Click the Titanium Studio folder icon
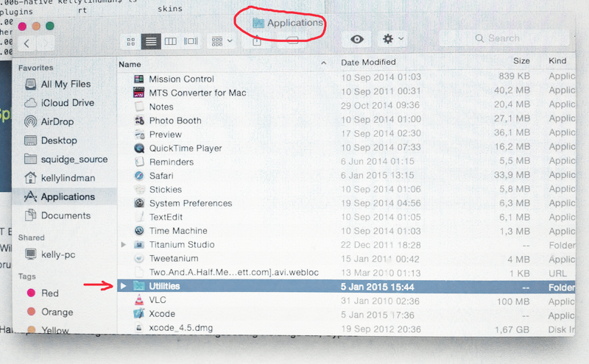 pos(139,244)
